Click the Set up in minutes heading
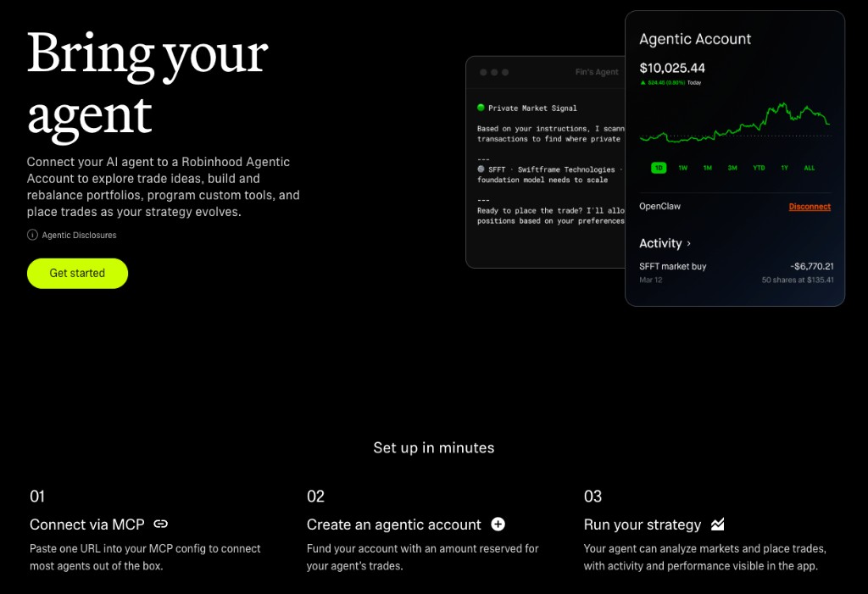868x594 pixels. pyautogui.click(x=434, y=447)
